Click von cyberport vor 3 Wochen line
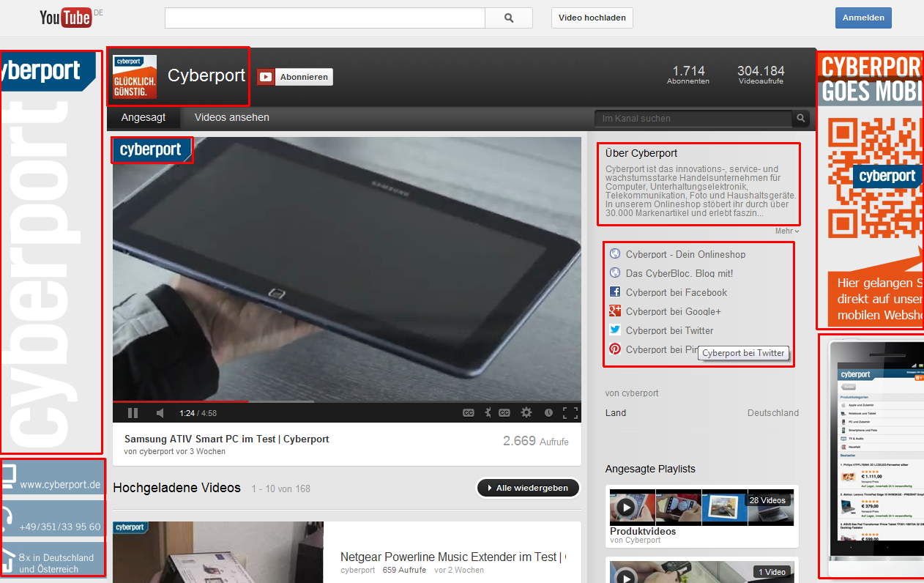 (175, 451)
